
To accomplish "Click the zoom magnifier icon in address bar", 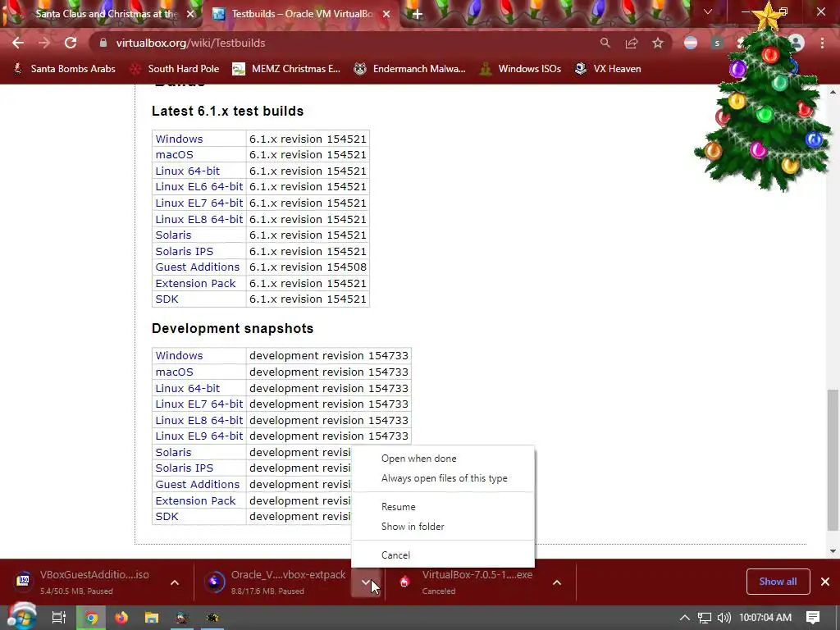I will click(605, 43).
